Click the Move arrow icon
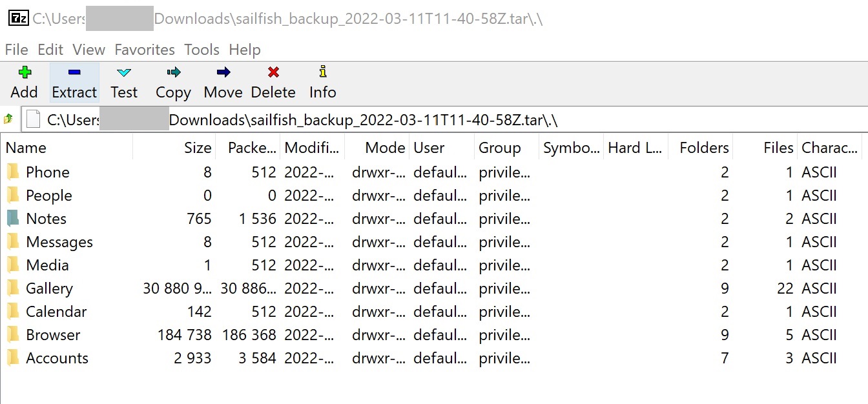The height and width of the screenshot is (404, 868). click(223, 73)
